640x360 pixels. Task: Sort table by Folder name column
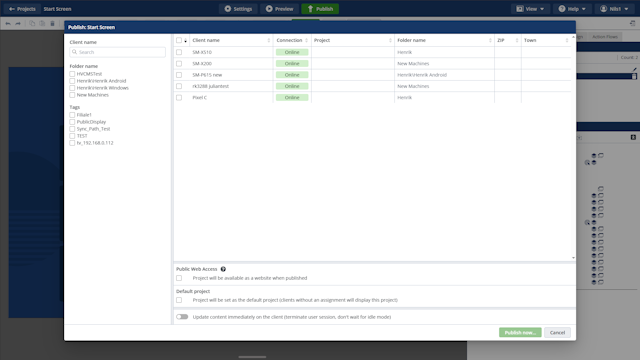click(444, 40)
